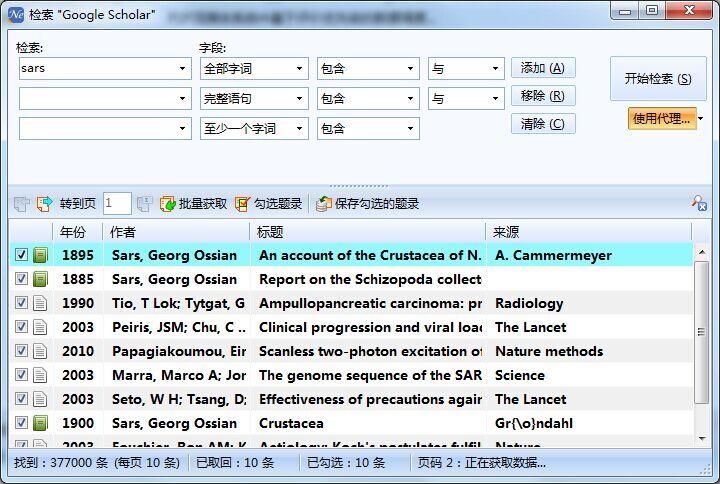Screen dimensions: 720x484
Task: Click the go-to-page icon after page box
Action: [x=145, y=203]
